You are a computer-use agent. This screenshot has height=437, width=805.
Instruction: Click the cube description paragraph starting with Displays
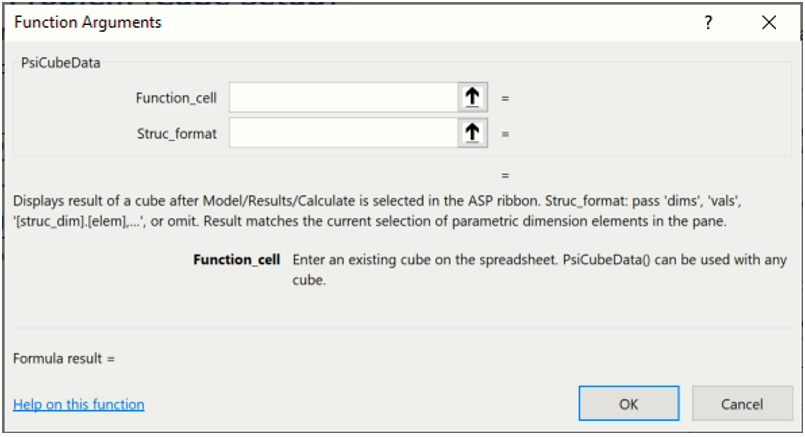[x=378, y=208]
